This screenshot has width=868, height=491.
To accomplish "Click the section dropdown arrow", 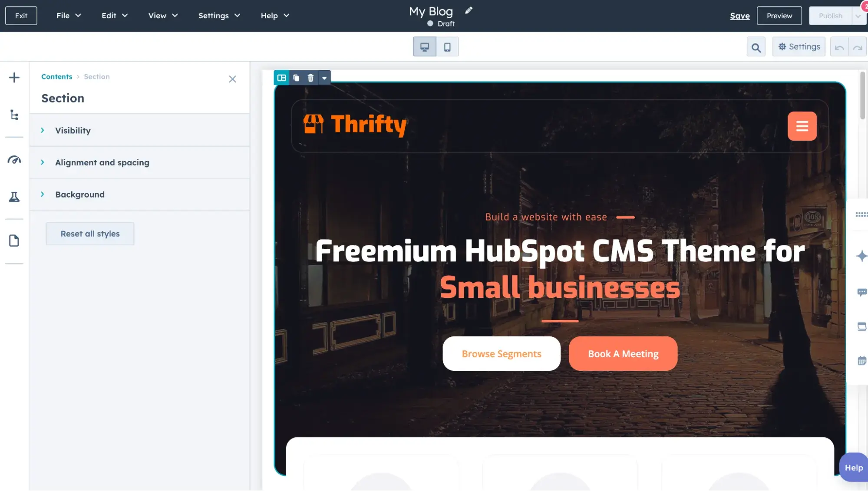I will [324, 77].
